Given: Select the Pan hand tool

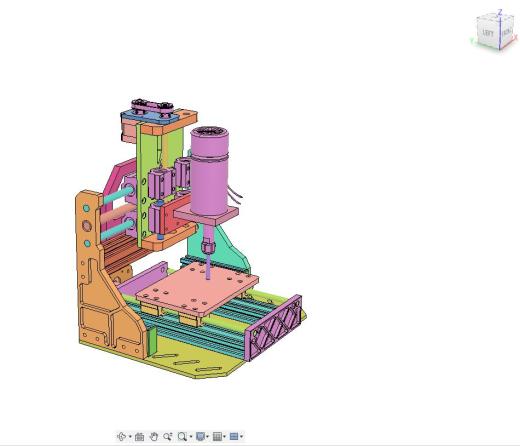Looking at the screenshot, I should [x=154, y=436].
